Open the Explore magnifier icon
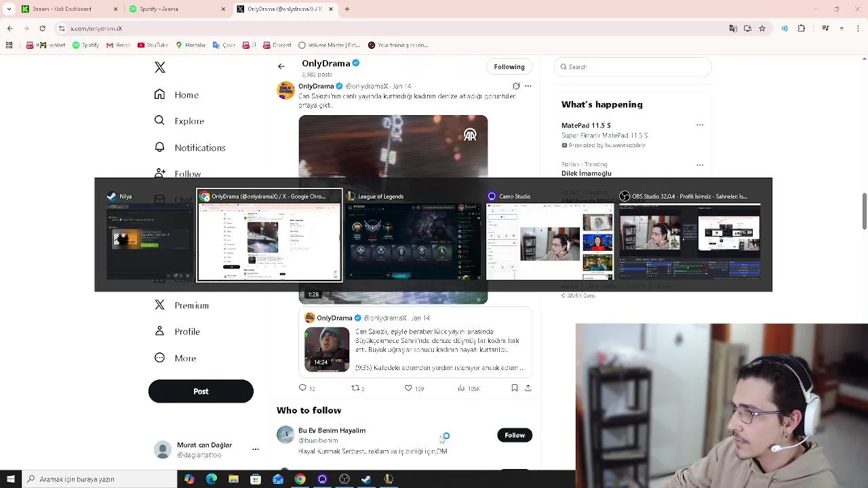Screen dimensions: 868x488 [x=159, y=120]
